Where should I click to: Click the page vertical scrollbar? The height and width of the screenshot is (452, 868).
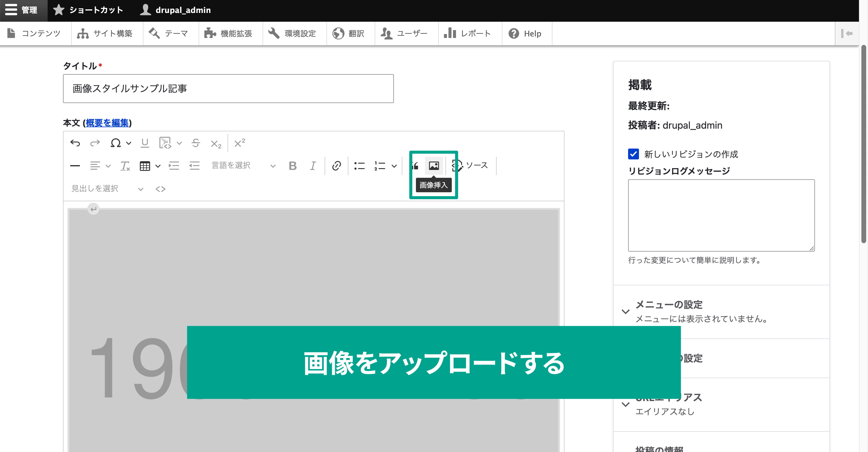click(863, 144)
